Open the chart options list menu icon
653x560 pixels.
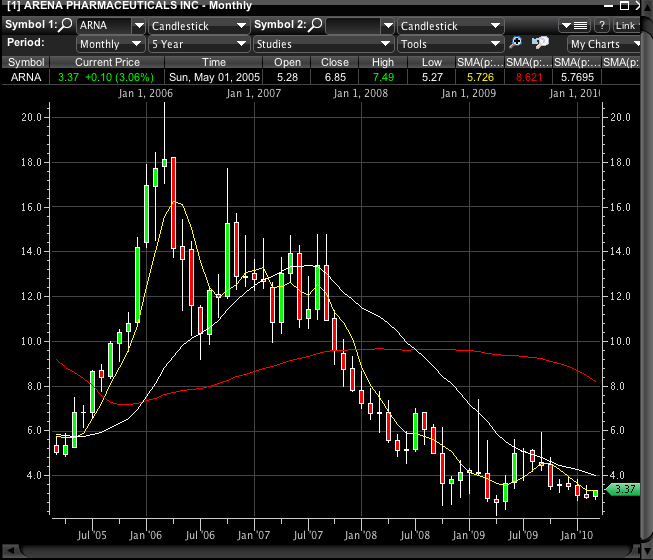(574, 25)
